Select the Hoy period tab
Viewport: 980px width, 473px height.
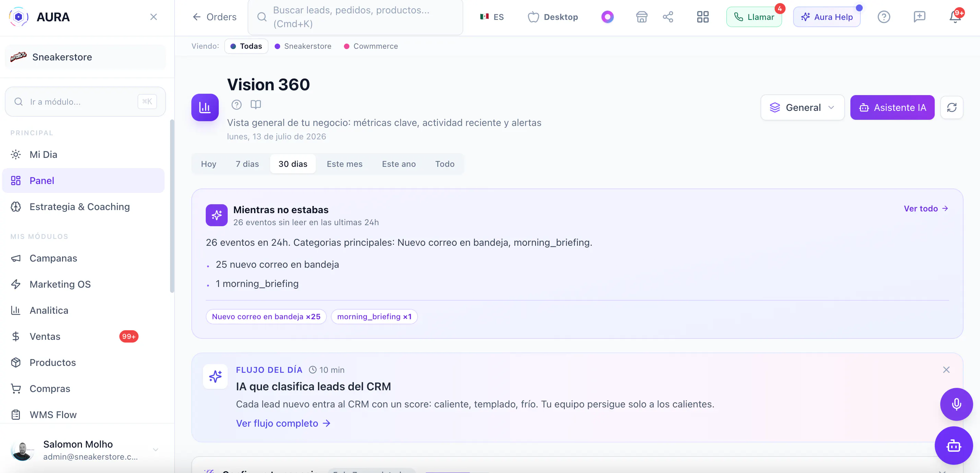(x=208, y=164)
